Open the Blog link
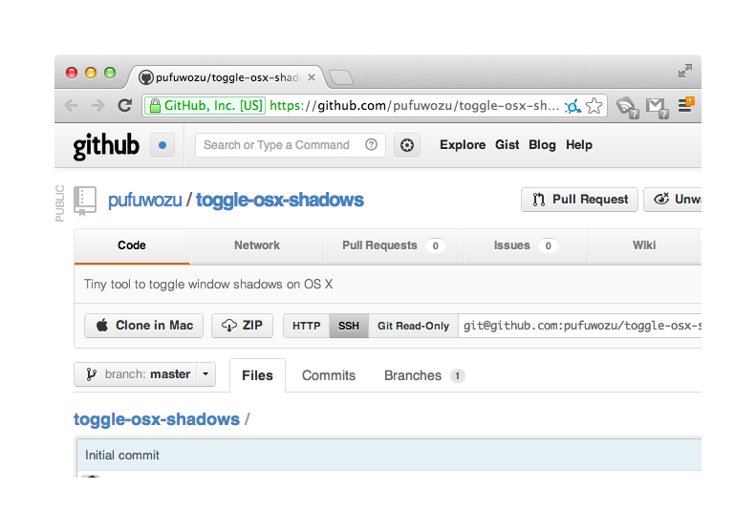Viewport: 756px width, 532px height. (542, 145)
